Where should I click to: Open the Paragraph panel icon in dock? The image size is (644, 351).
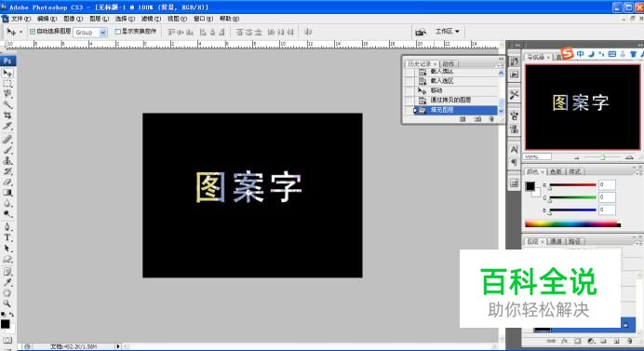[x=514, y=163]
